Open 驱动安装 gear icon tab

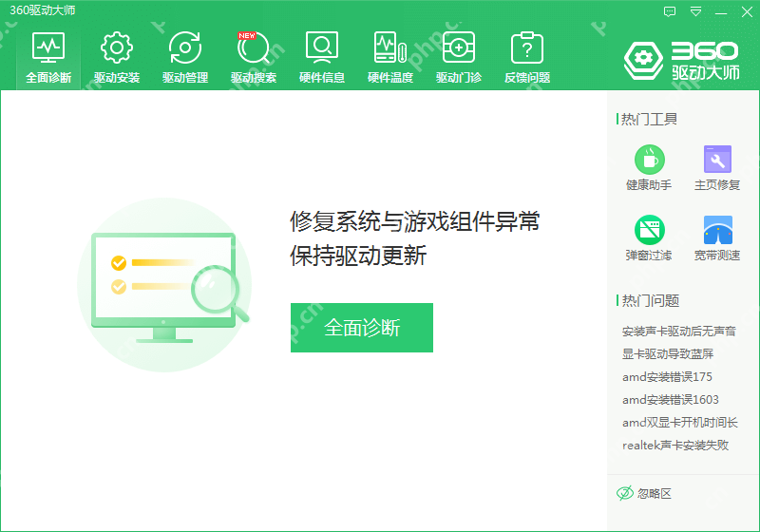coord(117,57)
